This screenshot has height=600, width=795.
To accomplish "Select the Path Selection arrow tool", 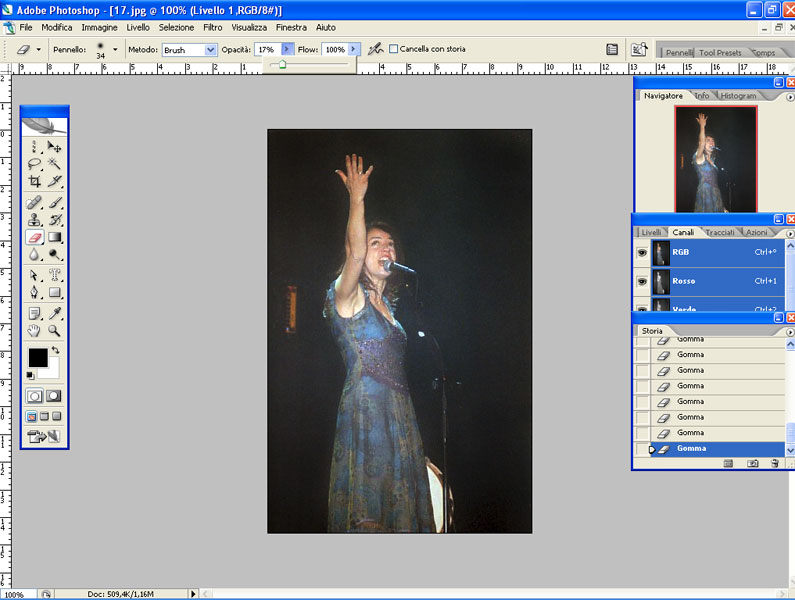I will (34, 275).
